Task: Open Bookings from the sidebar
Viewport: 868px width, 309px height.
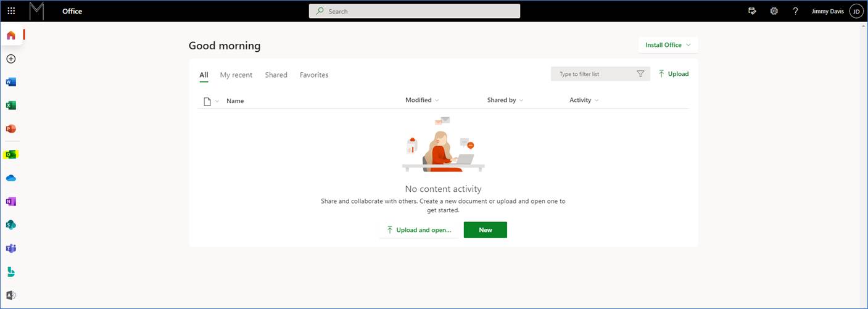Action: point(10,272)
